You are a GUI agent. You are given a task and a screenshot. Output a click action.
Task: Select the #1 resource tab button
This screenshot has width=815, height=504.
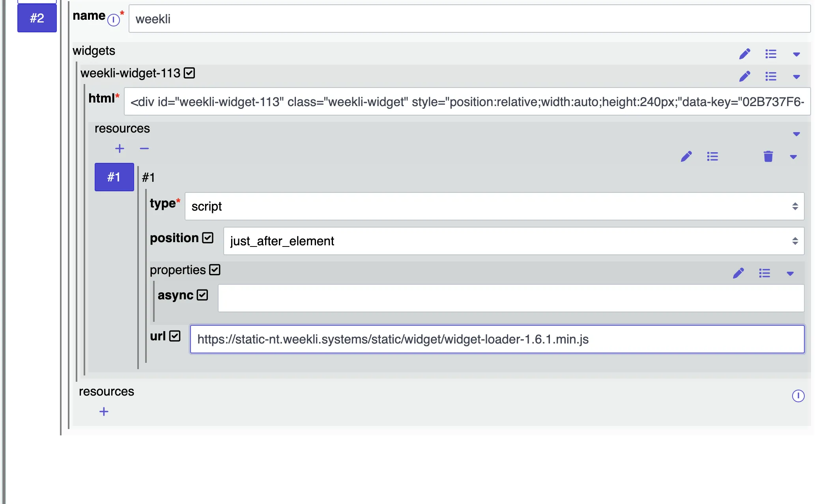pyautogui.click(x=114, y=177)
